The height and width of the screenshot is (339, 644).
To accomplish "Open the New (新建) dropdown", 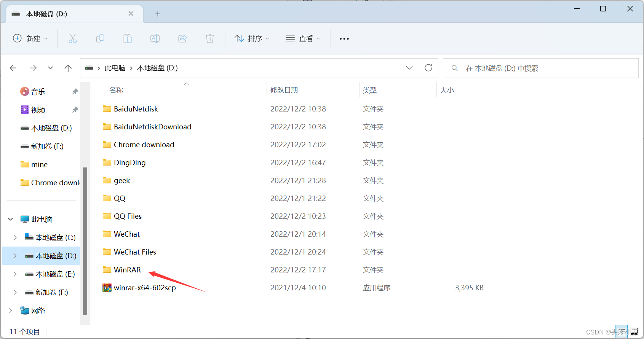I will click(x=30, y=38).
